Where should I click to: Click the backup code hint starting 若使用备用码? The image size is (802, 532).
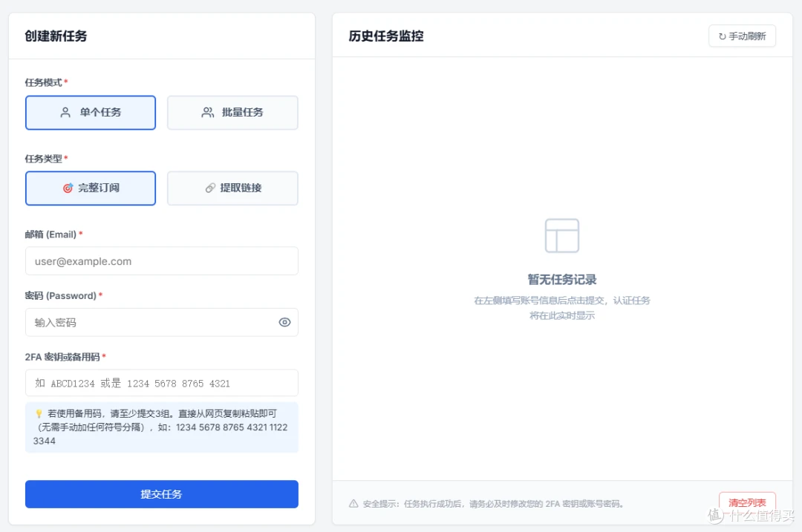pyautogui.click(x=162, y=427)
